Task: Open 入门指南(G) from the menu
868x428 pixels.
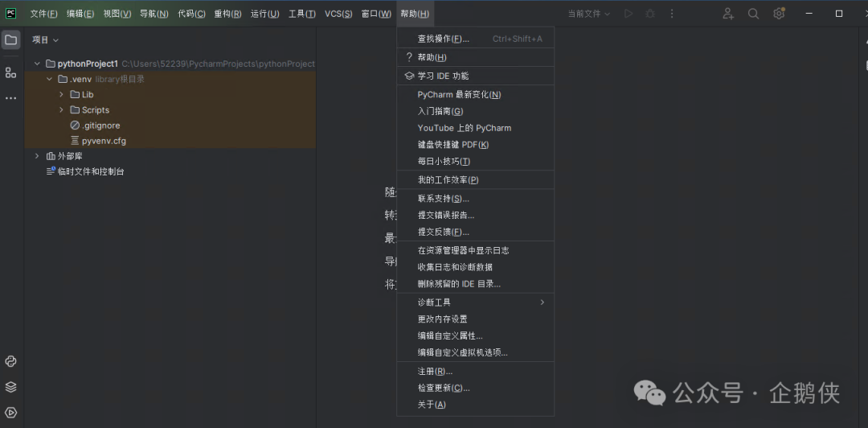Action: tap(476, 112)
